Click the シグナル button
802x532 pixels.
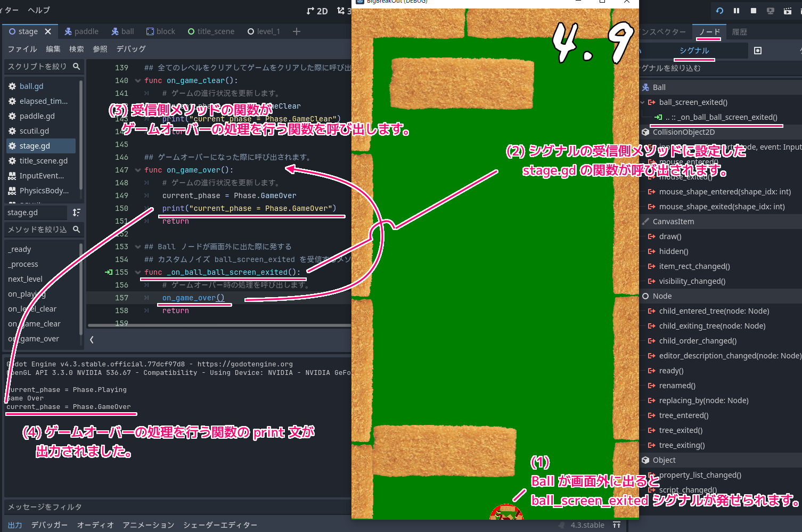[694, 51]
